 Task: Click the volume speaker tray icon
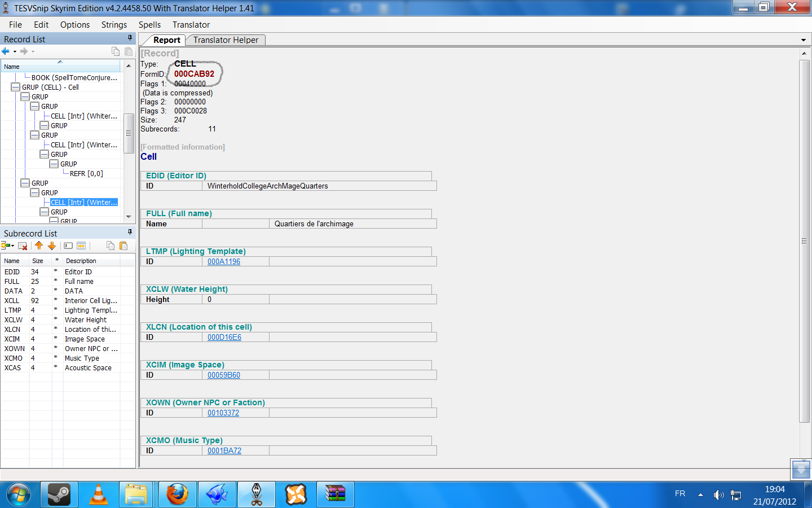[718, 495]
